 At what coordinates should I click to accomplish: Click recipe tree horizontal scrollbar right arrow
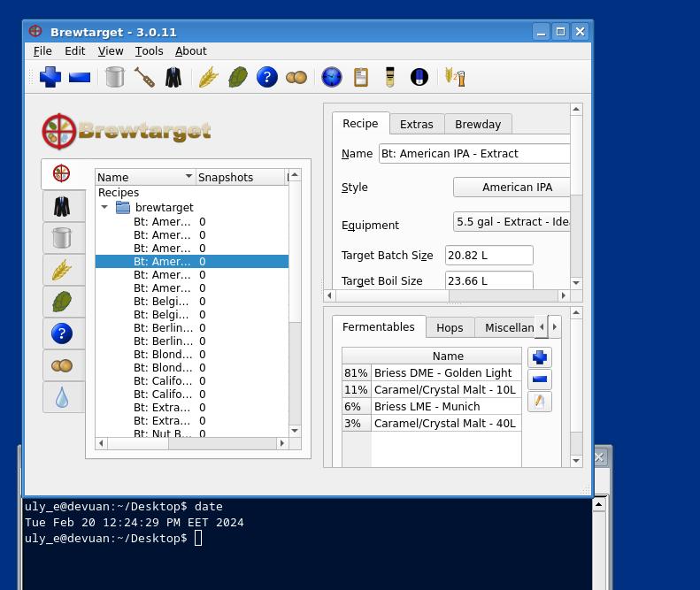coord(281,443)
